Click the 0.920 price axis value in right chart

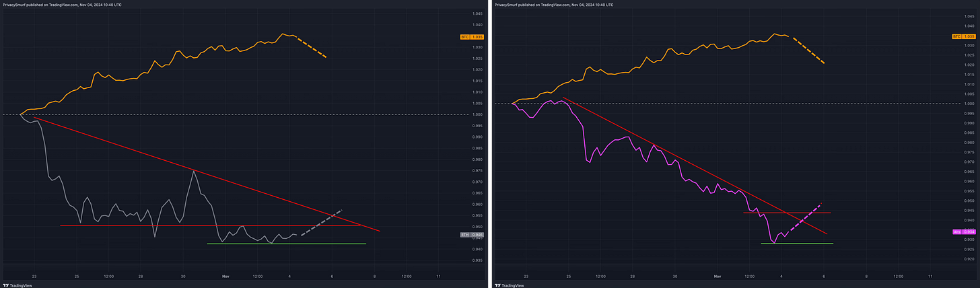pyautogui.click(x=968, y=259)
